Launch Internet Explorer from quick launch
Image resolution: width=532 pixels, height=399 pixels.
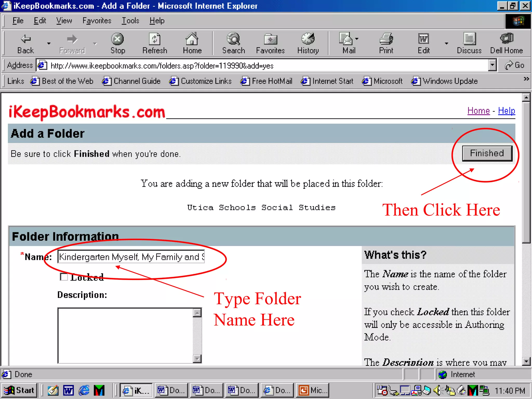coord(84,390)
